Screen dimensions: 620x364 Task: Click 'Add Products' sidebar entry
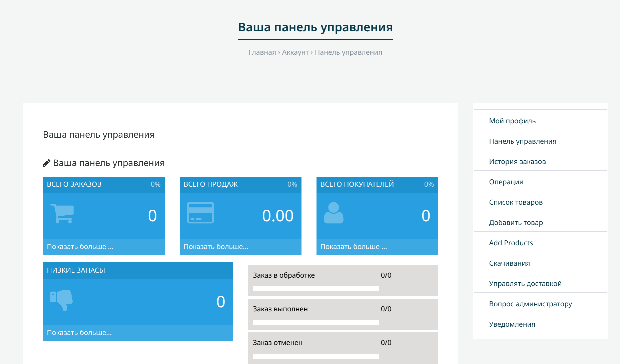(x=511, y=243)
